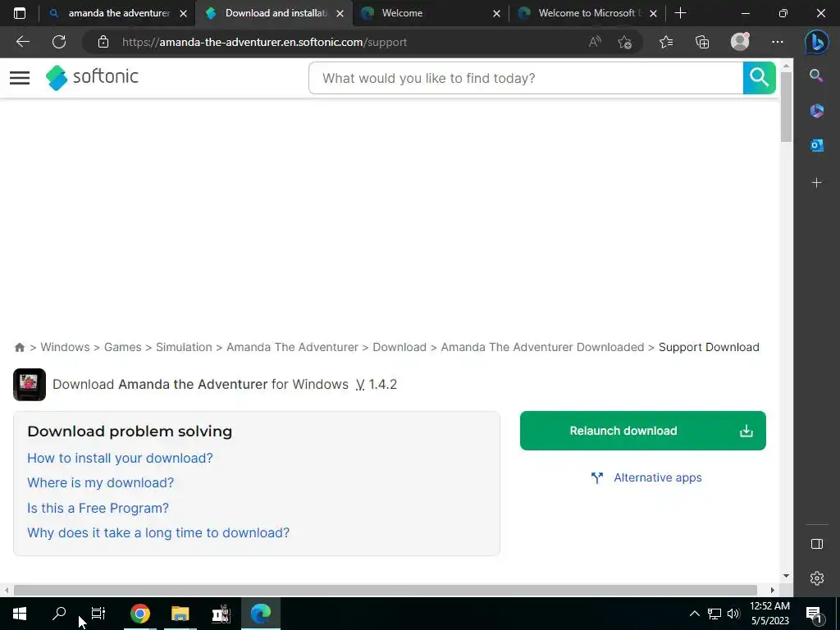Go to Simulation breadcrumb
Viewport: 840px width, 630px height.
click(184, 347)
